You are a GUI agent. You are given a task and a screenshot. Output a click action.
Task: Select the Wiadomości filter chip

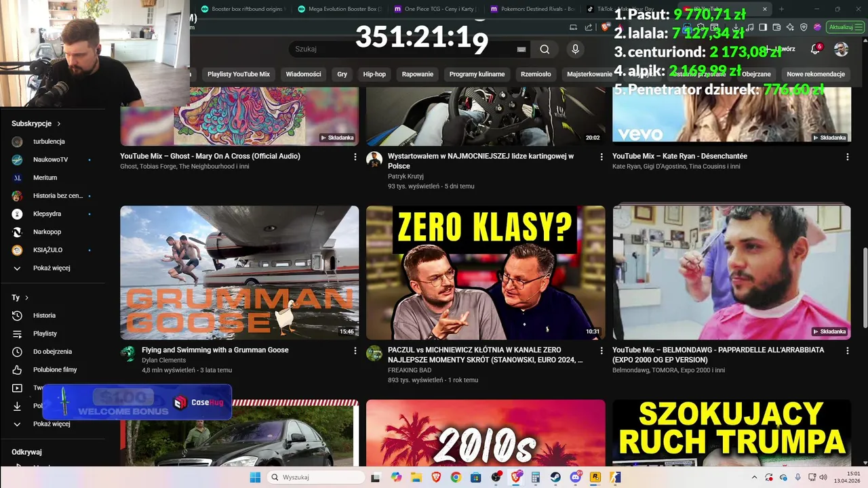303,74
